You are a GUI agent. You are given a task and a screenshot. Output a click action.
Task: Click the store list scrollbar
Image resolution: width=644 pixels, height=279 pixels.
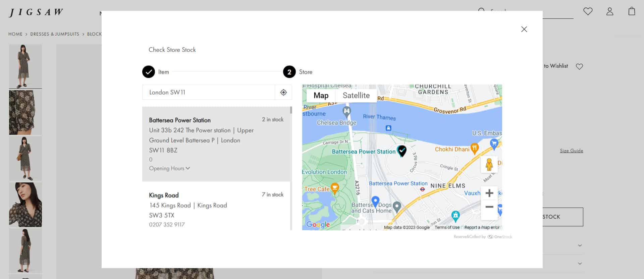coord(291,110)
